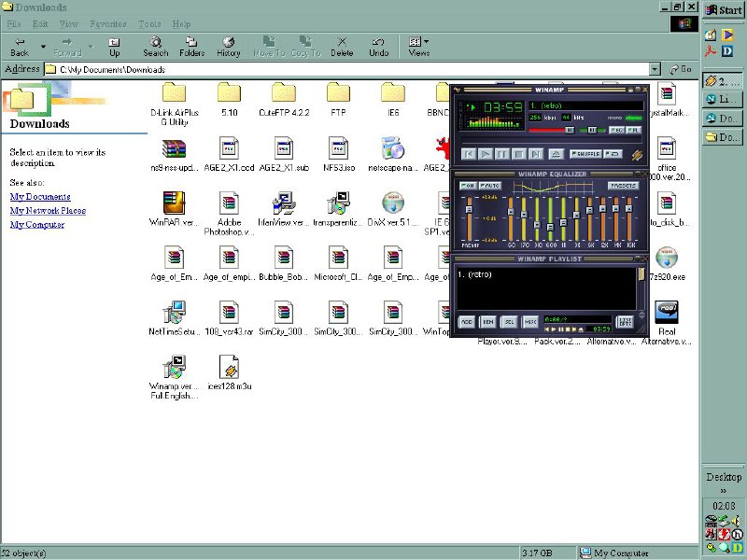Open the Tools menu
The width and height of the screenshot is (747, 560).
[149, 24]
